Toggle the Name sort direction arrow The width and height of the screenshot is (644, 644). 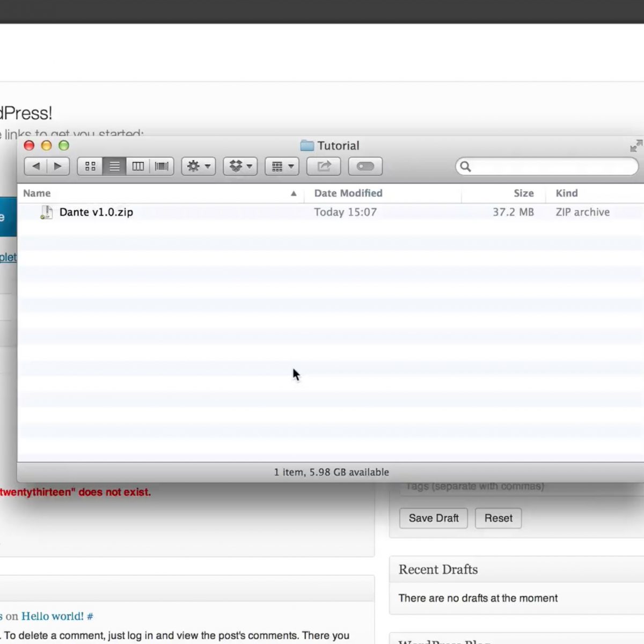click(294, 193)
